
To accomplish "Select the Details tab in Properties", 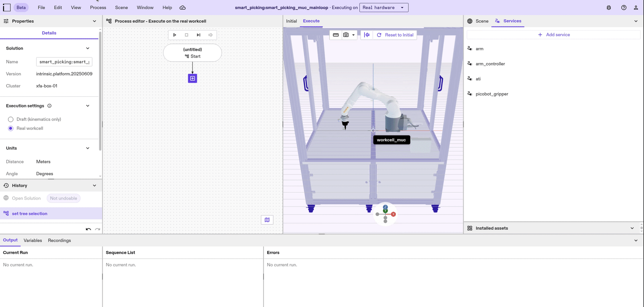I will click(49, 33).
